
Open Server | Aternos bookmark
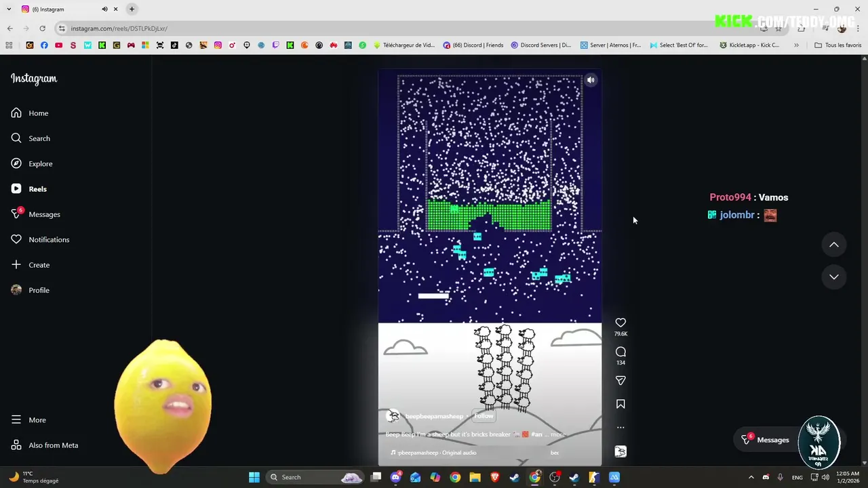610,45
